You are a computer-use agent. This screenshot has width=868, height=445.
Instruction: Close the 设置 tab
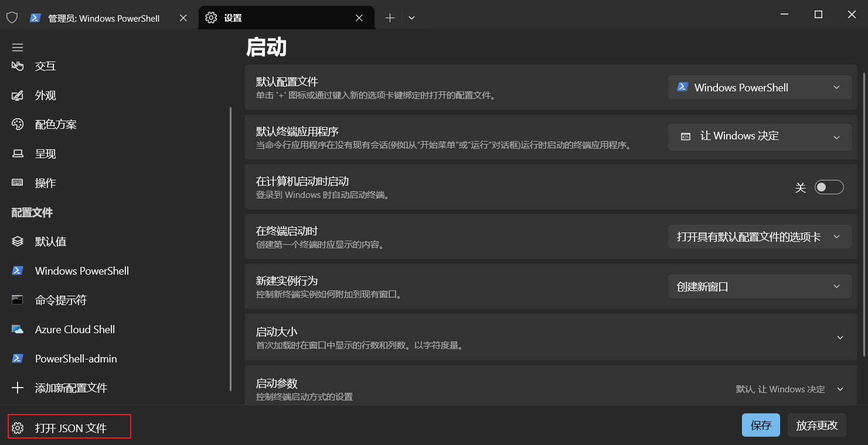point(359,18)
